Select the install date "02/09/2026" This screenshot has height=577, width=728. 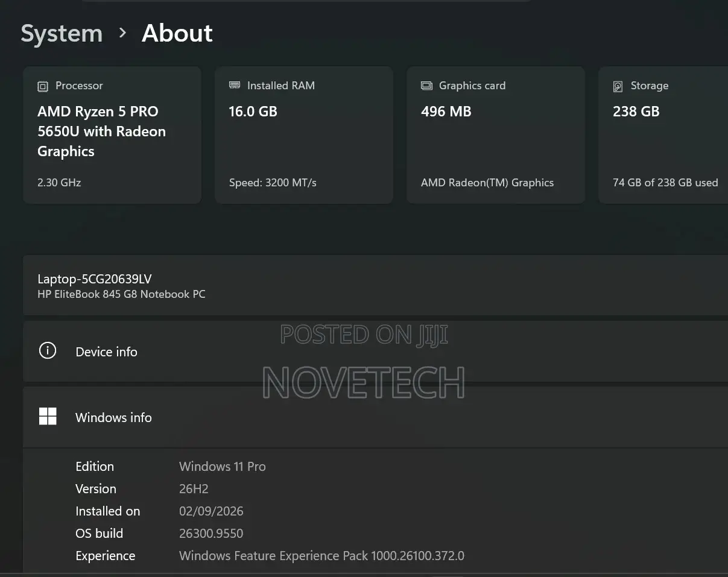[211, 511]
